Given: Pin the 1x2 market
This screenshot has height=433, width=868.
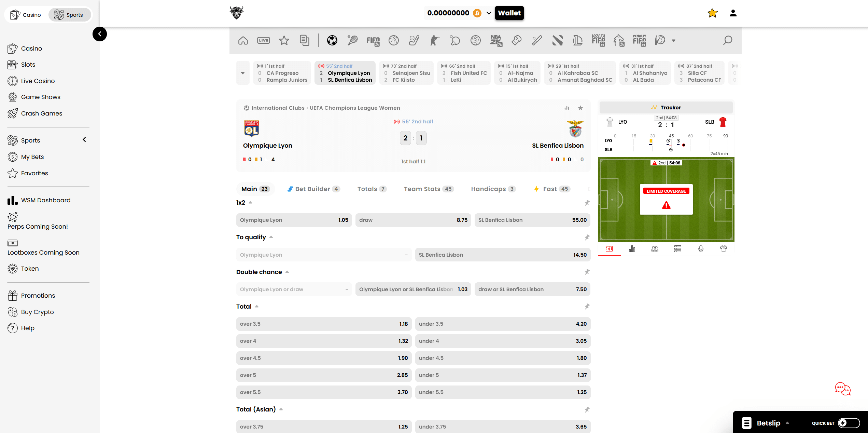Looking at the screenshot, I should click(587, 203).
